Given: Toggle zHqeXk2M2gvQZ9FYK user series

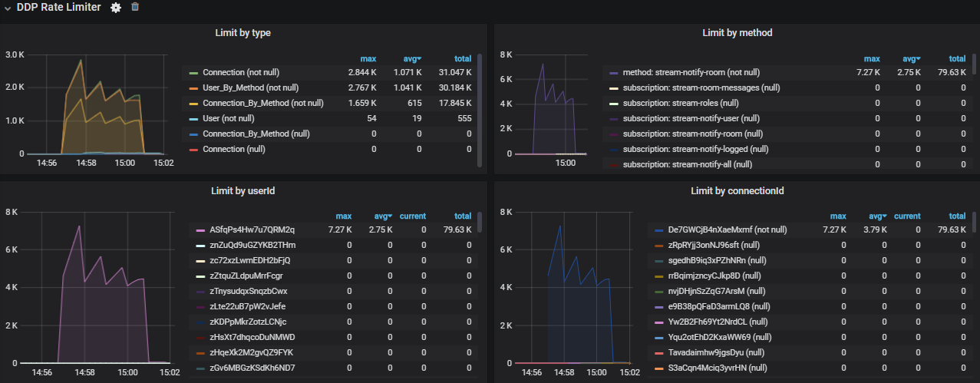Looking at the screenshot, I should (251, 352).
